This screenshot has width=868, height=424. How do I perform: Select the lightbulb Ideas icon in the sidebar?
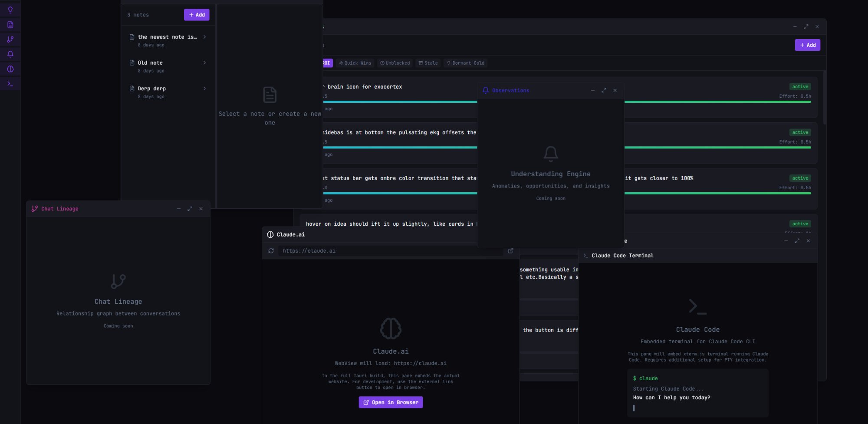[x=10, y=10]
